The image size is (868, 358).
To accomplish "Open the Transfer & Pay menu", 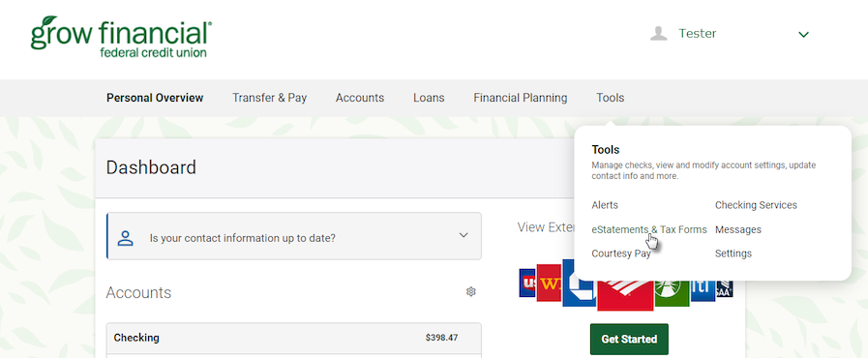I will 270,98.
